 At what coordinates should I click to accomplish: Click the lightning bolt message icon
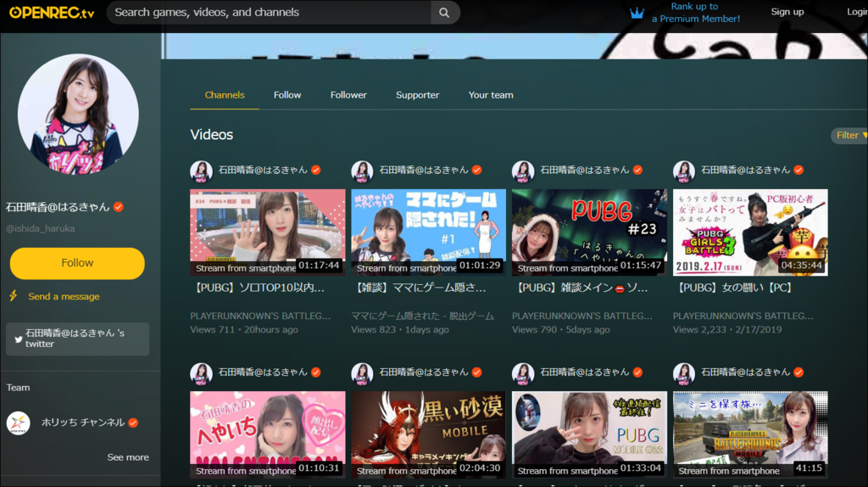click(14, 296)
